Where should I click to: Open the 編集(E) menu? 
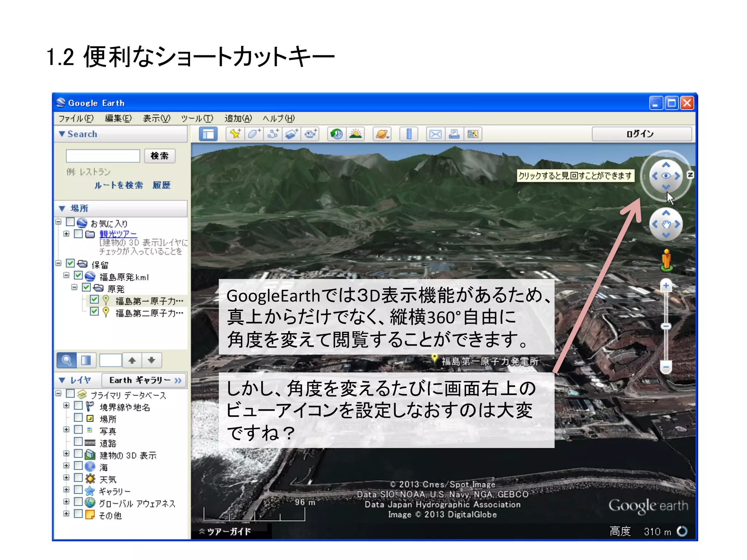[x=118, y=118]
